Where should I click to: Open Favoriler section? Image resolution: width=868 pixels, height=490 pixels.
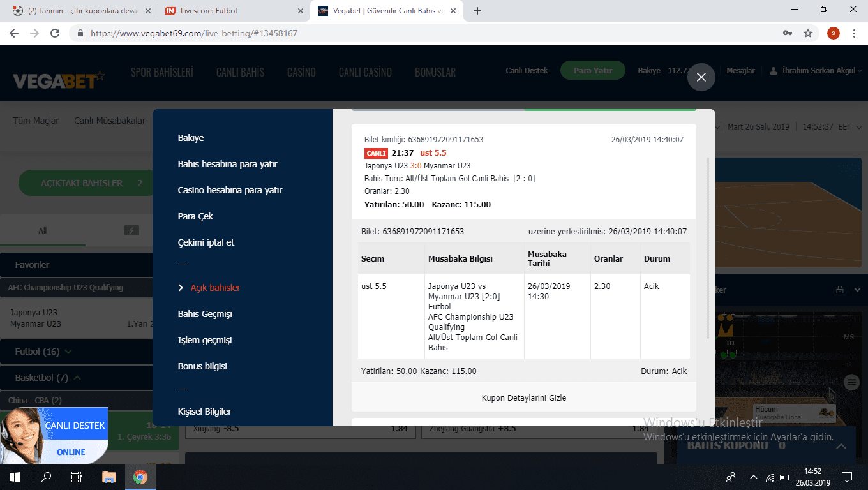coord(77,264)
